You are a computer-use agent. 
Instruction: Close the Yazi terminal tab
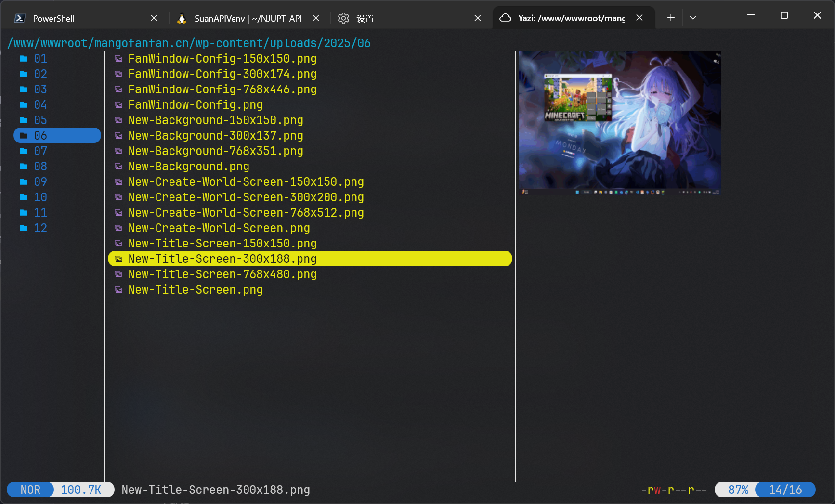click(x=639, y=18)
